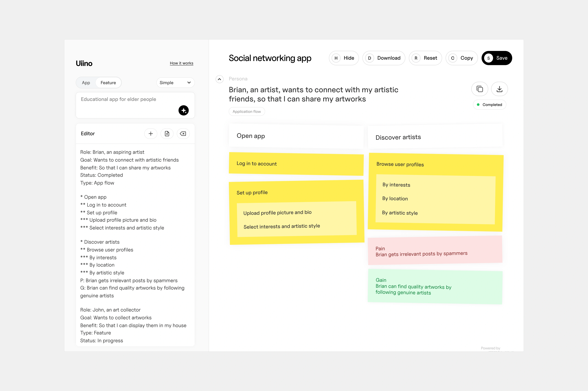Click the Download button in header

pos(384,58)
